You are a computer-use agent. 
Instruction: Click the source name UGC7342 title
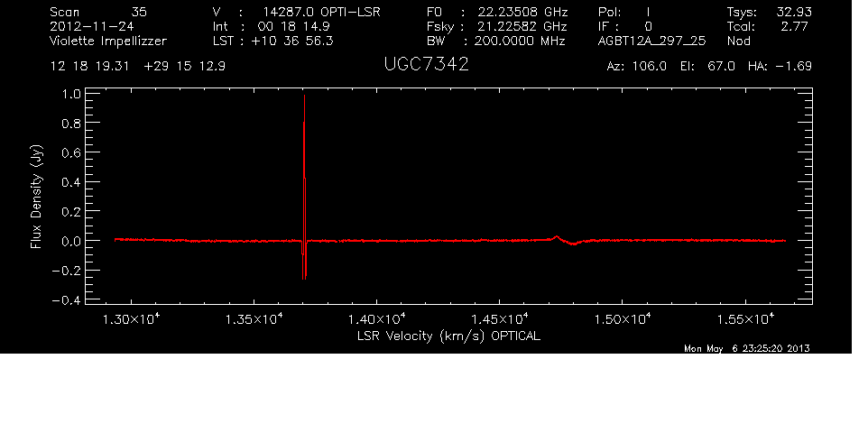tap(426, 64)
